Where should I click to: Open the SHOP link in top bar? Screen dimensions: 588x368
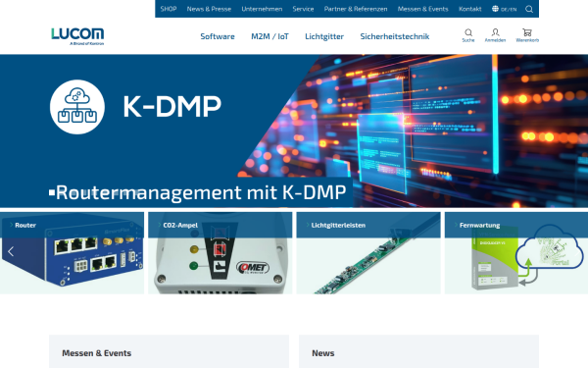(169, 9)
